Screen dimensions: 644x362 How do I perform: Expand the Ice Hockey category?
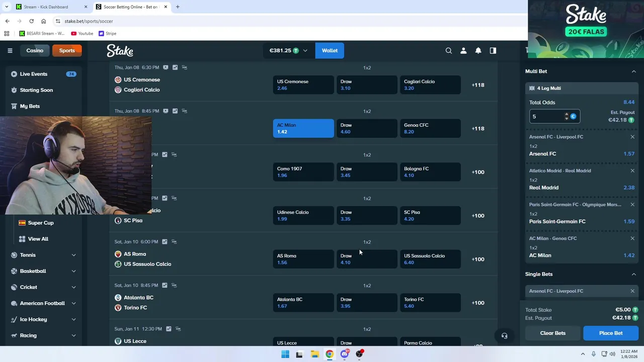click(73, 319)
